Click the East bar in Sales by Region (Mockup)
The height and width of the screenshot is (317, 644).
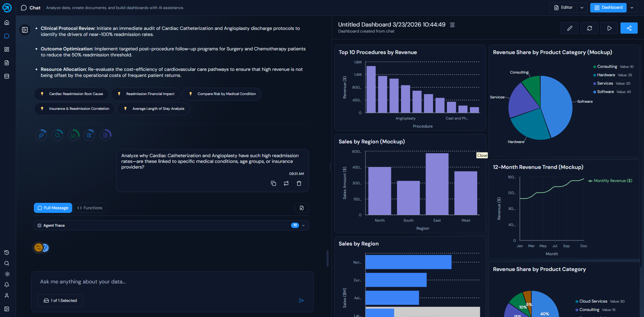tap(437, 184)
